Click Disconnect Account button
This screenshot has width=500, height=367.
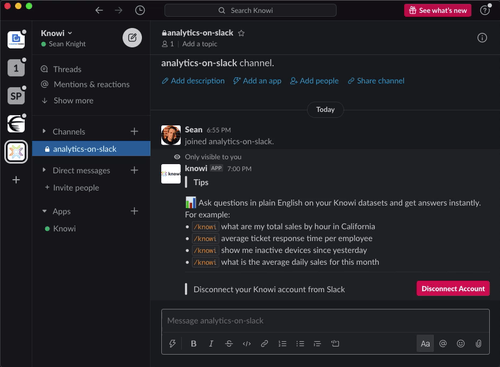coord(453,288)
